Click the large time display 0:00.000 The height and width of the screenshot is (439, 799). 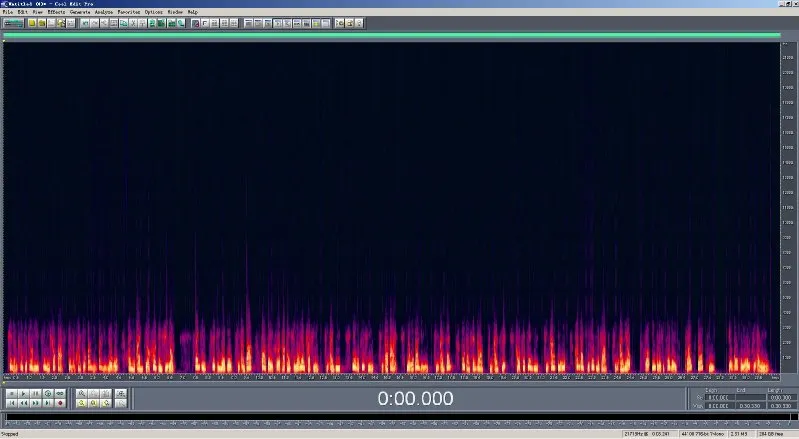point(415,398)
